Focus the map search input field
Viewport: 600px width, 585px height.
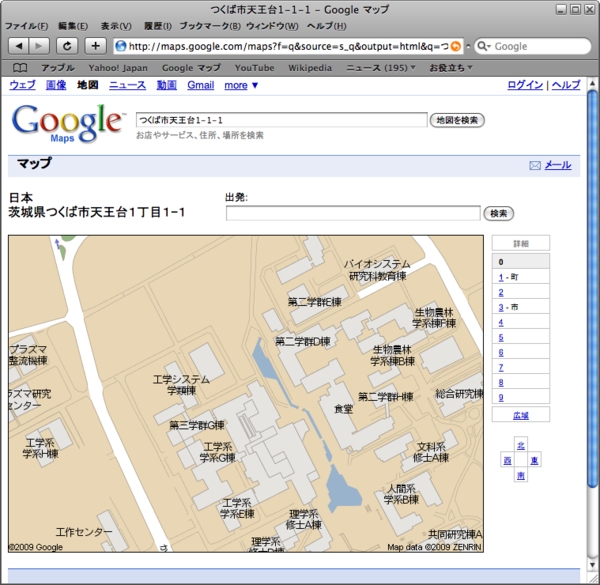(x=282, y=120)
